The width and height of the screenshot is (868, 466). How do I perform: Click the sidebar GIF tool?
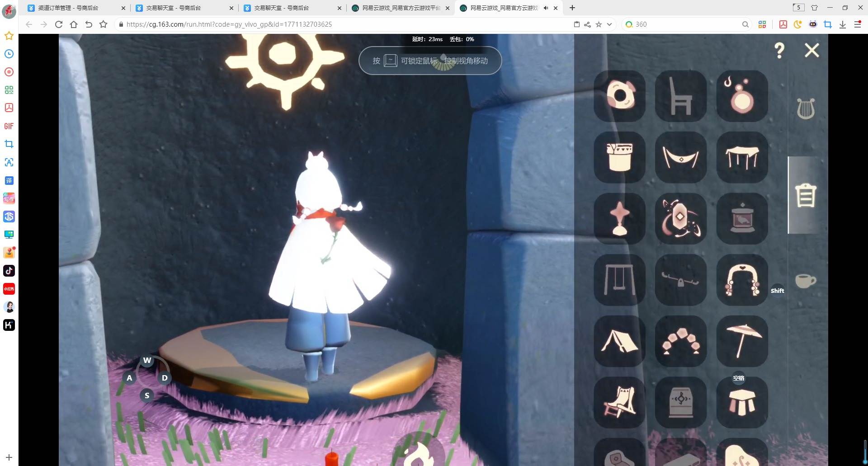click(9, 126)
